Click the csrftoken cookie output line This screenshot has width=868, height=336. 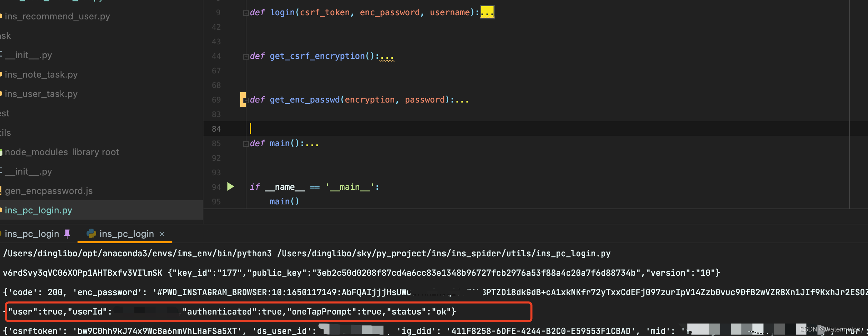coord(435,331)
